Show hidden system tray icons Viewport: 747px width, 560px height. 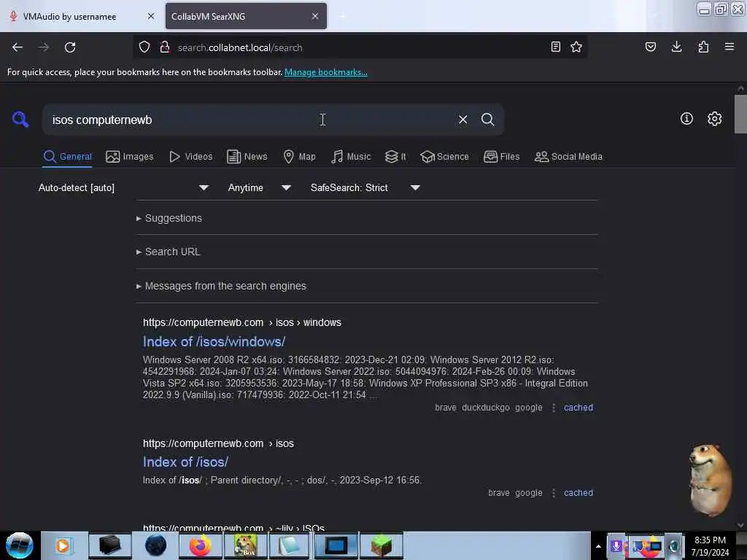pos(598,546)
